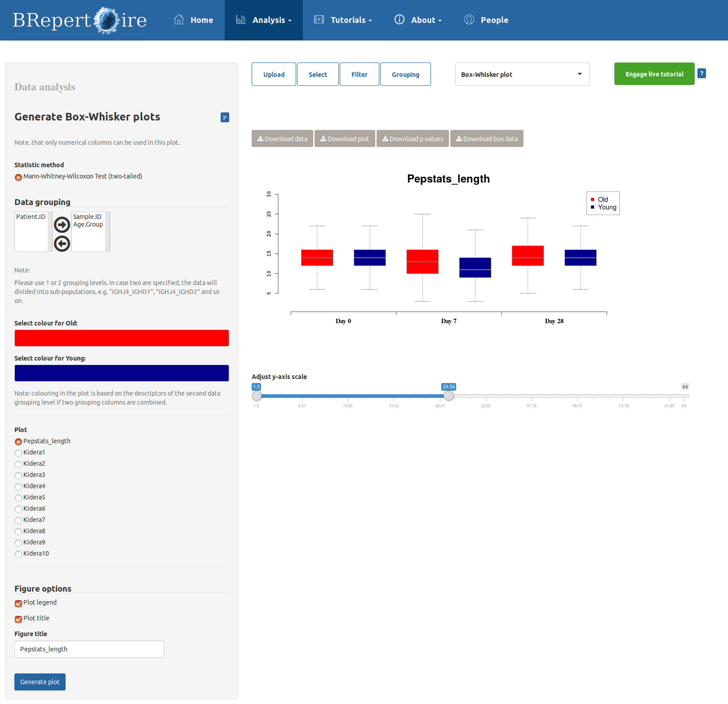Switch to the Filter tab
The width and height of the screenshot is (728, 704).
click(359, 74)
